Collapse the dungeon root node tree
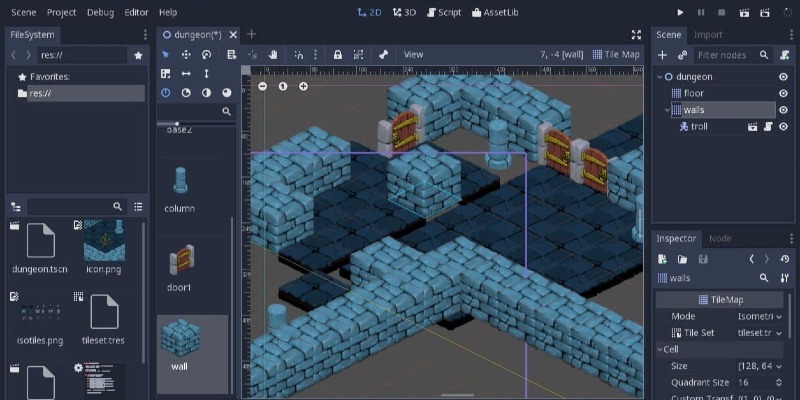Screen dimensions: 800x400 (x=661, y=77)
